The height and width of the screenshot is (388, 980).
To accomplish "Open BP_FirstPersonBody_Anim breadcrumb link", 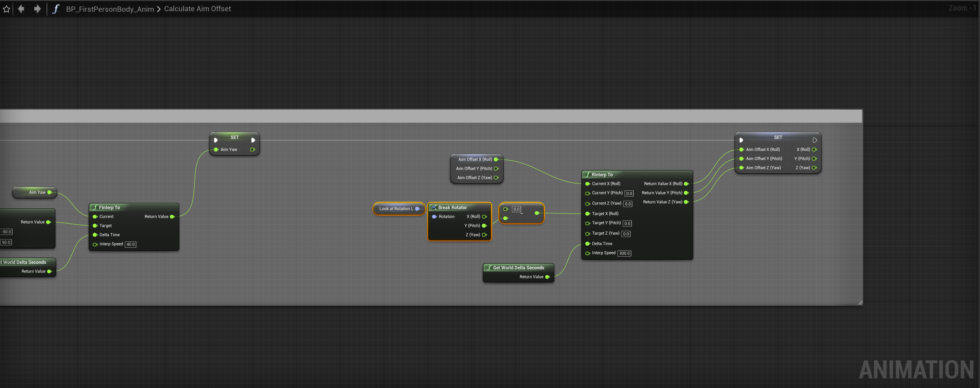I will [110, 9].
